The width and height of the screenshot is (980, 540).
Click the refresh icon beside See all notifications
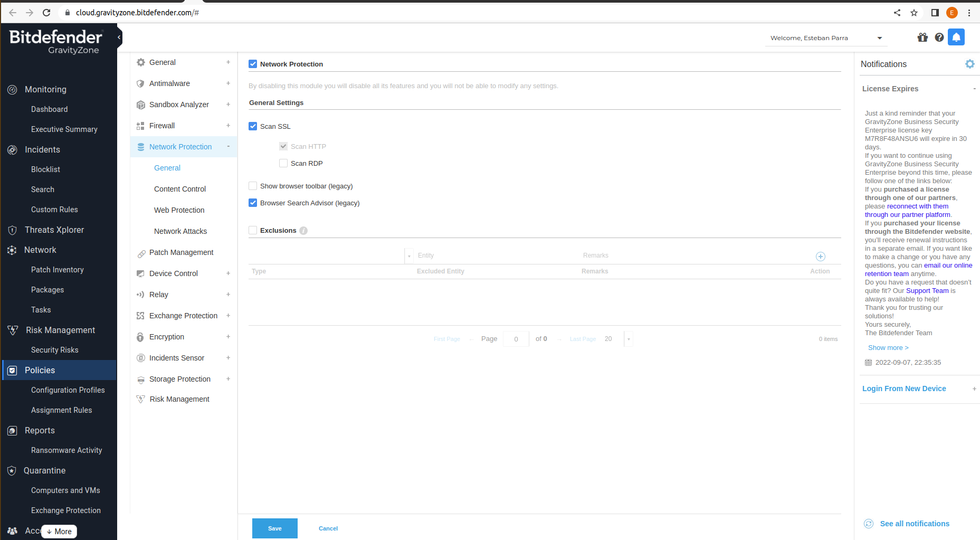pos(868,524)
